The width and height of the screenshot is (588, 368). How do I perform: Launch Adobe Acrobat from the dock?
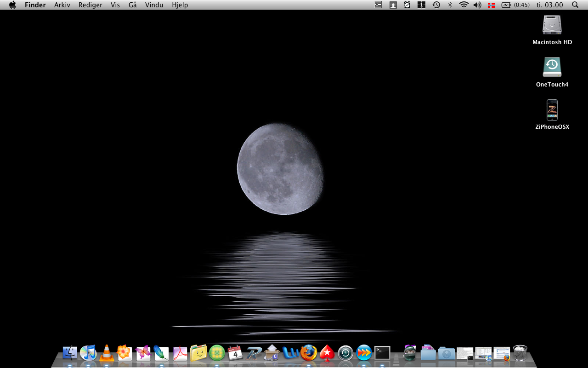[x=180, y=353]
